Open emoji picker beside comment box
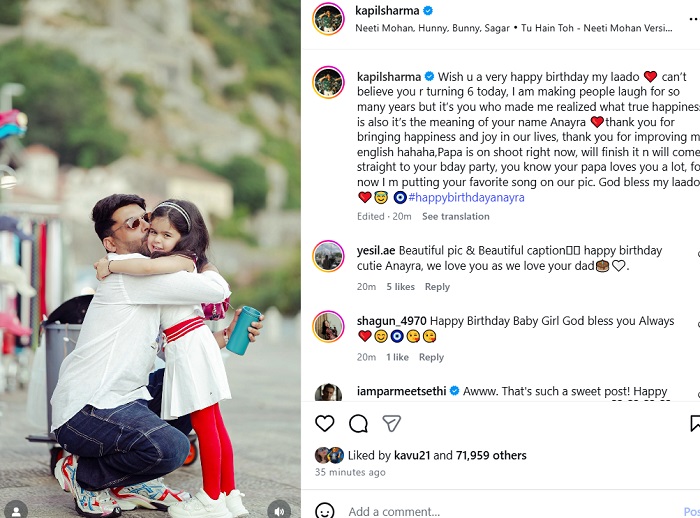This screenshot has width=700, height=518. [x=324, y=511]
